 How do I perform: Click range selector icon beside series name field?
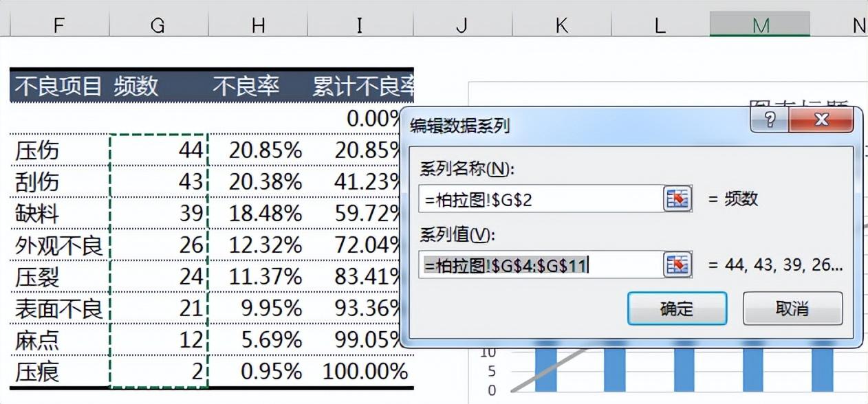point(677,199)
